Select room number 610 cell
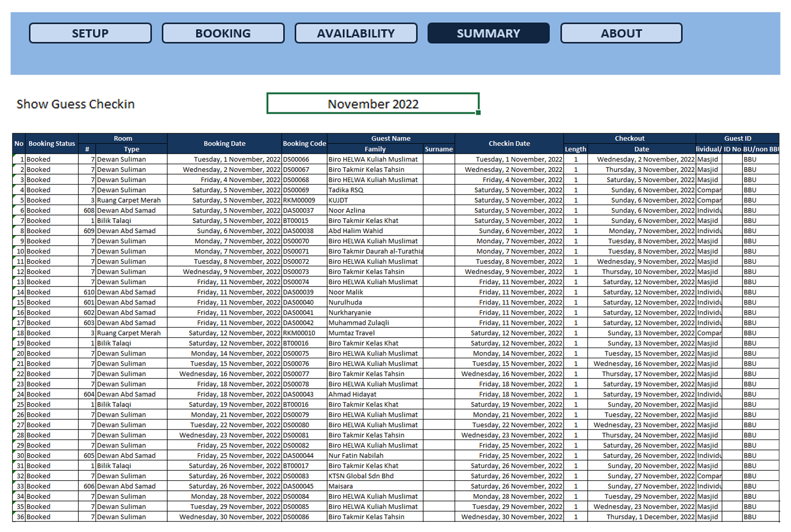The width and height of the screenshot is (791, 532). 87,292
